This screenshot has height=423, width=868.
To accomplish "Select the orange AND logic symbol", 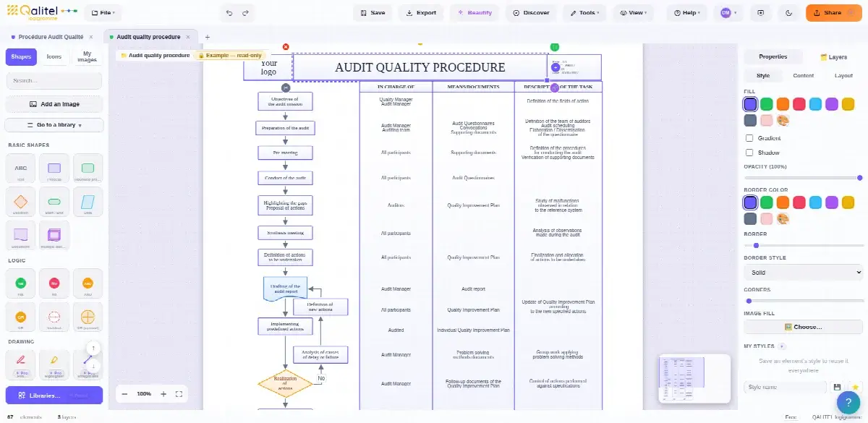I will tap(88, 283).
